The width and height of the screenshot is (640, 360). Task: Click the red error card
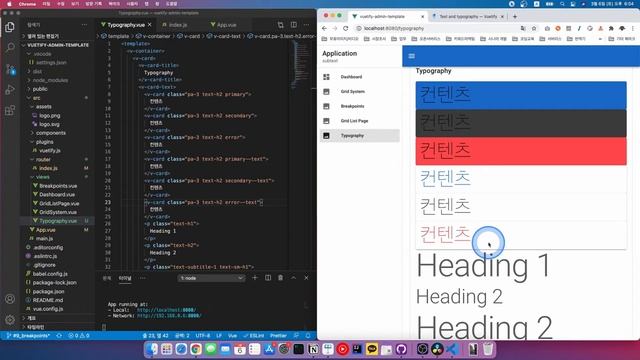(x=521, y=151)
